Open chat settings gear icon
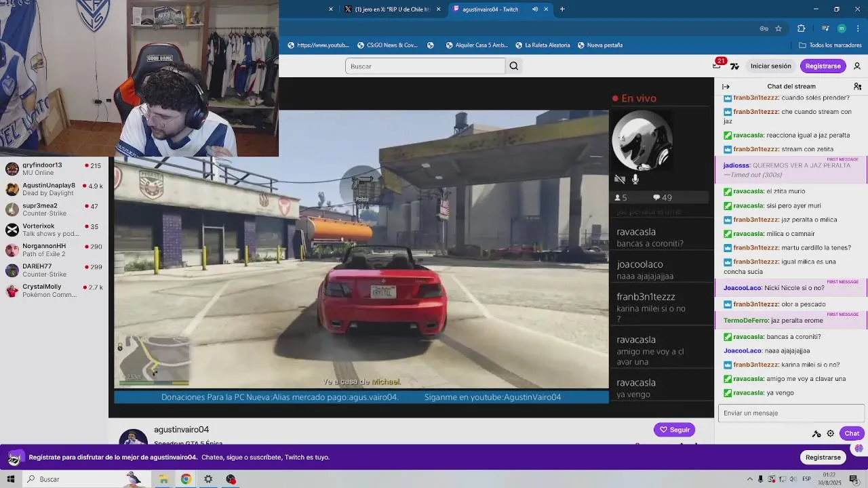Screen dimensions: 868x488 [x=830, y=433]
